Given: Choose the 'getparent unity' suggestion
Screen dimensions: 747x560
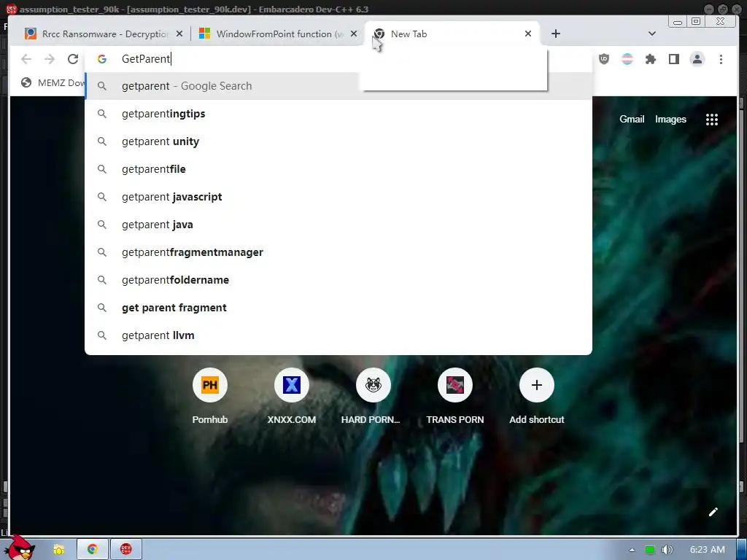Looking at the screenshot, I should point(338,141).
